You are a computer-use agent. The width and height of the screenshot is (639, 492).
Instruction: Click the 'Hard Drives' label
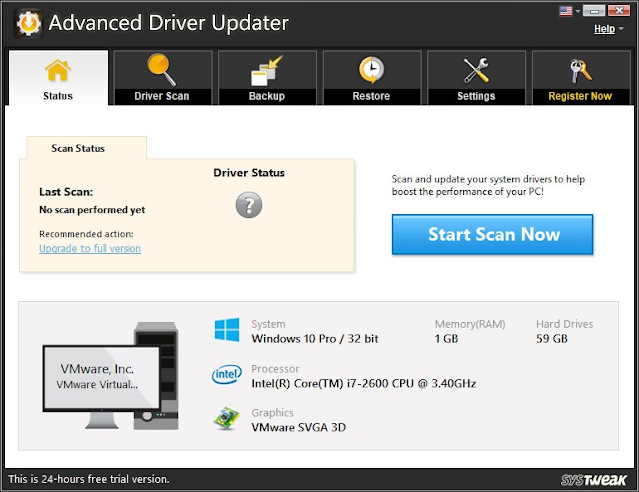point(564,324)
